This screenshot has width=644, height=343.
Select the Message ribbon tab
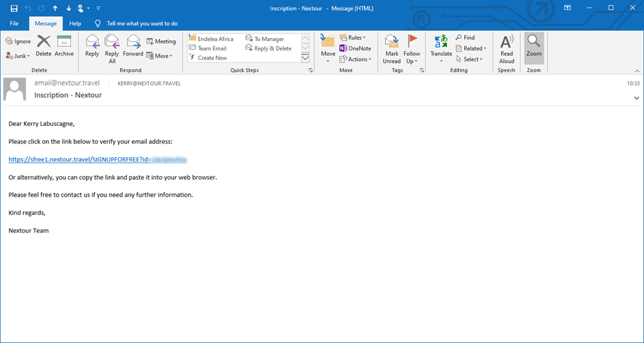pyautogui.click(x=46, y=23)
